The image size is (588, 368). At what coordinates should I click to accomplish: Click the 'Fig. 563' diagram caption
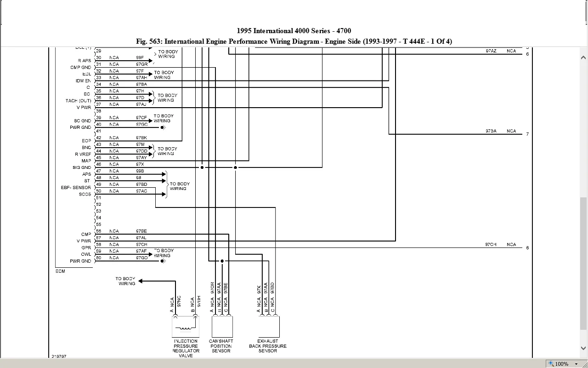pos(294,41)
